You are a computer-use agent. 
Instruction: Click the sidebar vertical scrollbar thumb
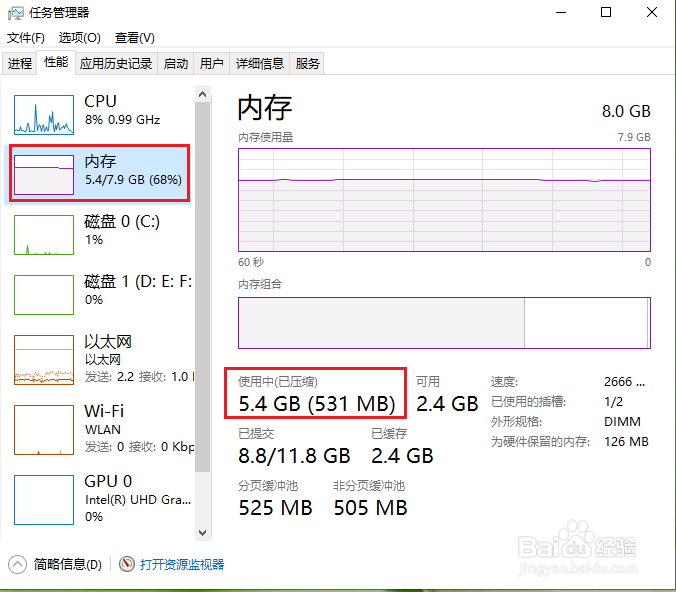tap(203, 287)
